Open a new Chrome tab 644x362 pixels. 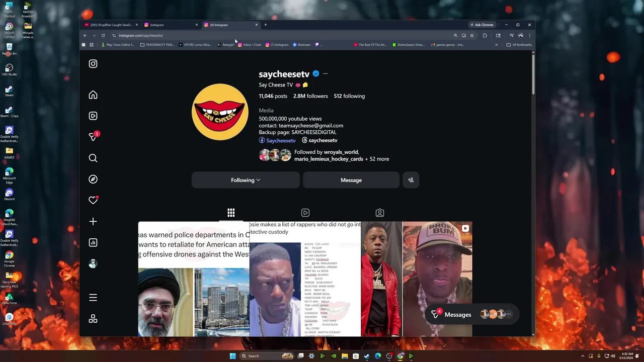coord(266,25)
